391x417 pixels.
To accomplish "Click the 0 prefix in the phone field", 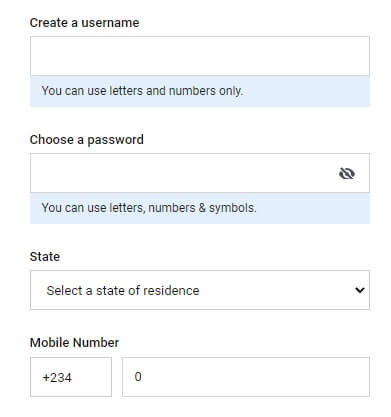I will point(138,377).
